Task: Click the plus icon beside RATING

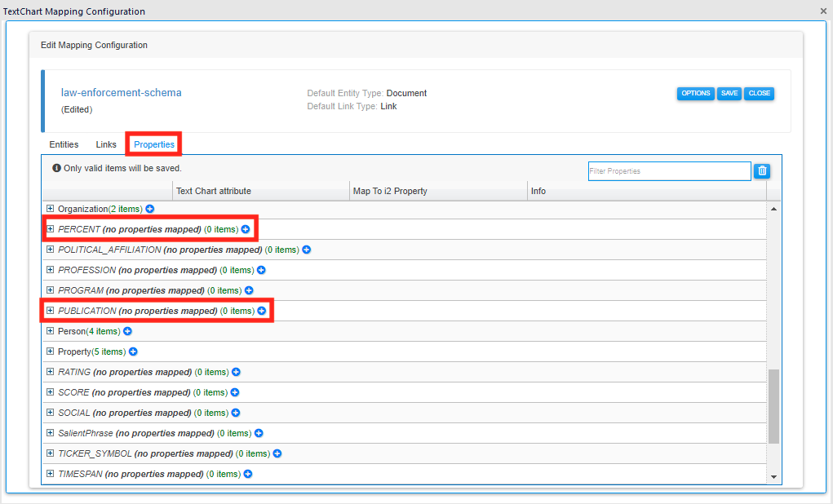Action: pyautogui.click(x=236, y=372)
